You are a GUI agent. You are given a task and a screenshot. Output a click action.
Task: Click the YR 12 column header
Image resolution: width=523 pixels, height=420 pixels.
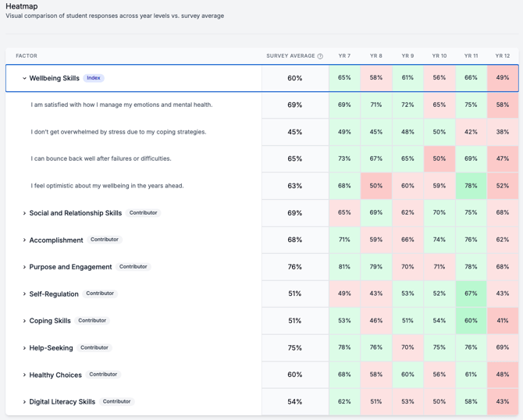click(x=503, y=55)
